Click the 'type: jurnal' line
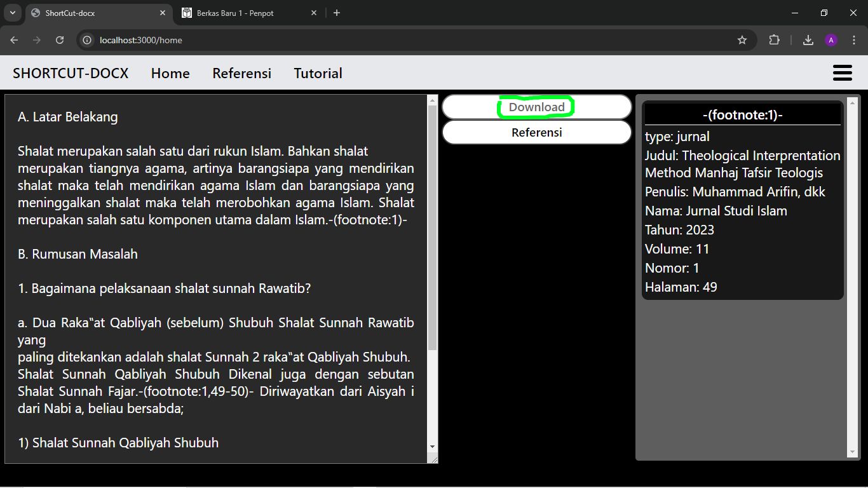 [677, 137]
